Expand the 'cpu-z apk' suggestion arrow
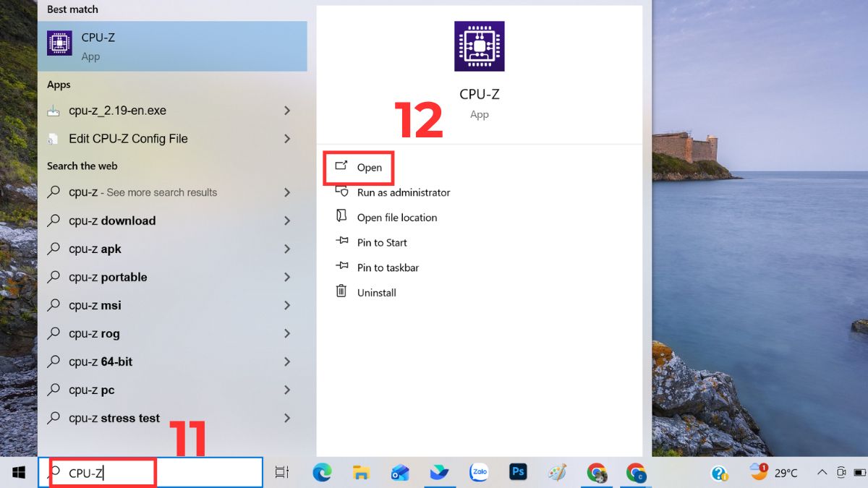This screenshot has width=868, height=488. [x=287, y=249]
